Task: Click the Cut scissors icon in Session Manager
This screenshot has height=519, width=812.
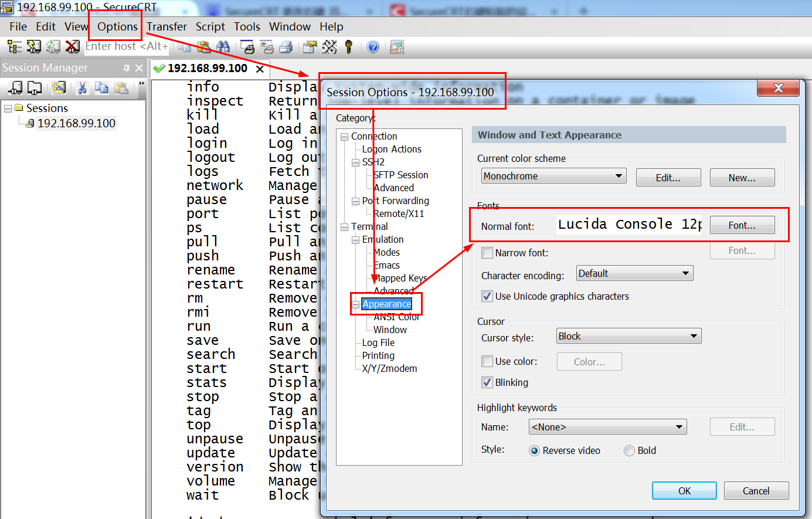Action: click(x=82, y=88)
